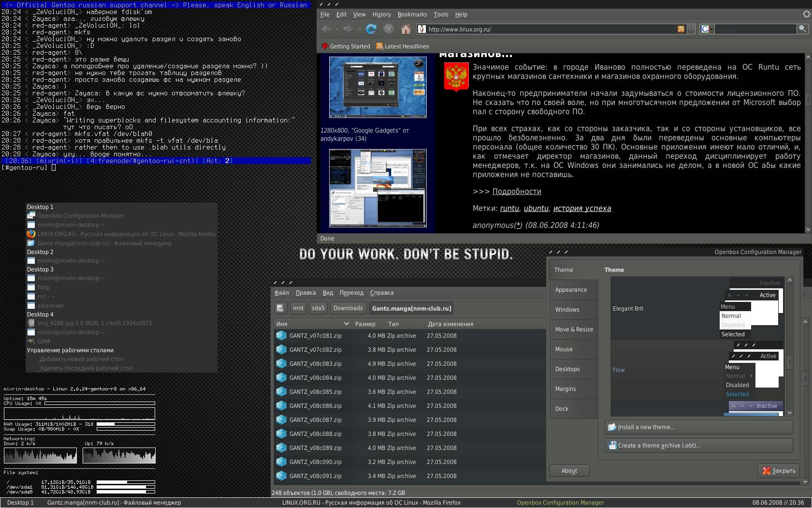Screen dimensions: 812x508
Task: Go to Firefox Home page icon
Action: coord(406,29)
